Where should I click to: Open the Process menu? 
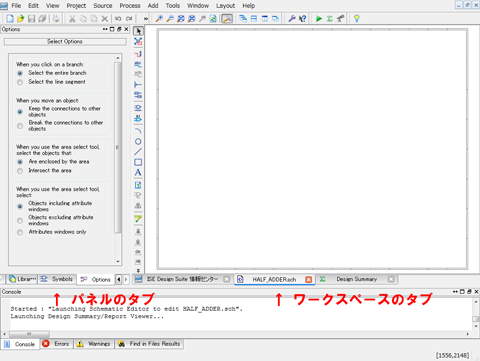pyautogui.click(x=130, y=6)
